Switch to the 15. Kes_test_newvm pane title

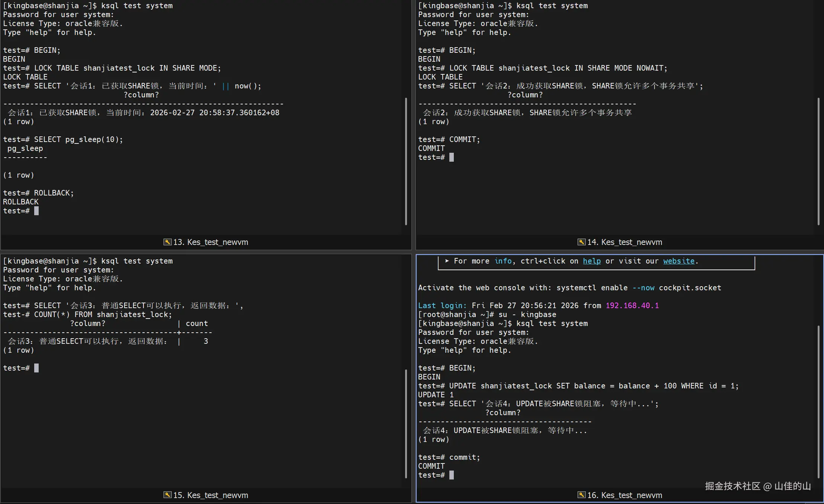click(x=210, y=495)
